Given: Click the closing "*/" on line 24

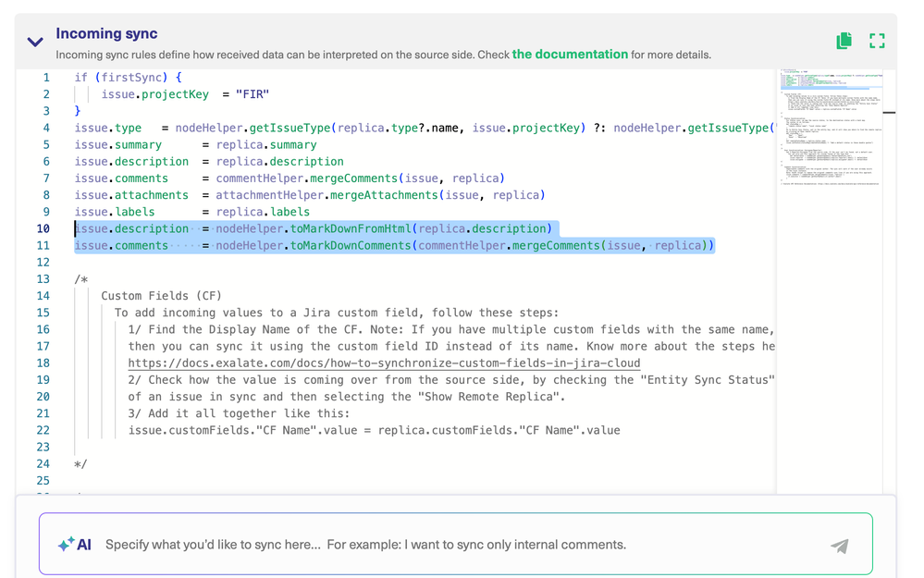Looking at the screenshot, I should click(x=80, y=463).
